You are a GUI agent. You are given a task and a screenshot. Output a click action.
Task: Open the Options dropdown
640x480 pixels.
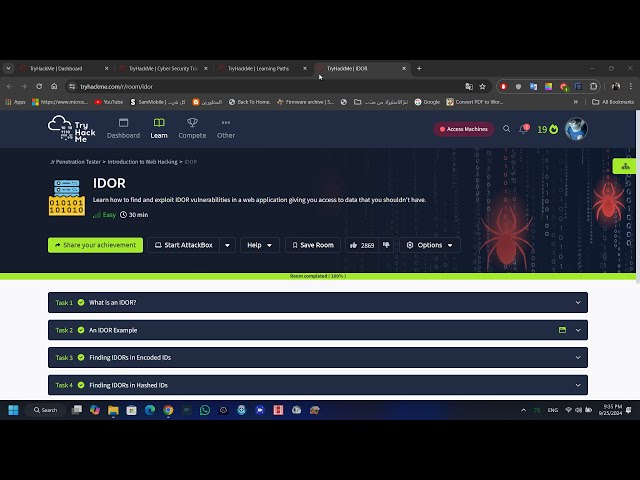430,245
